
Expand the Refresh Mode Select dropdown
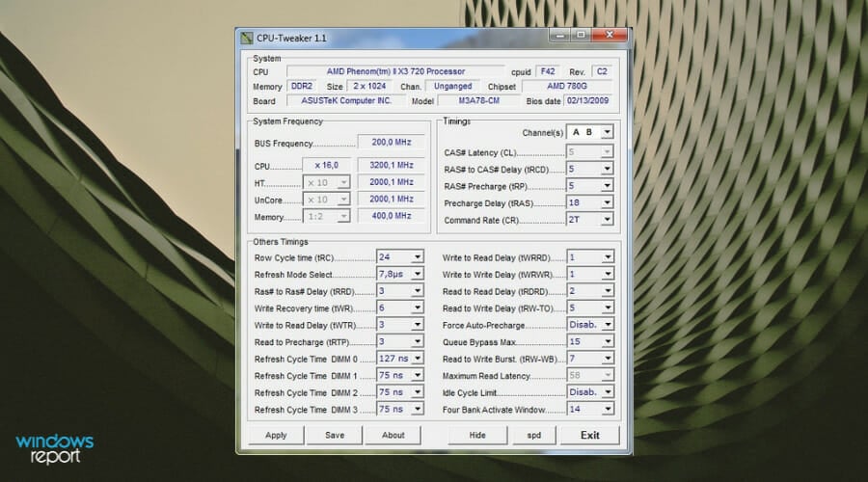click(x=399, y=274)
